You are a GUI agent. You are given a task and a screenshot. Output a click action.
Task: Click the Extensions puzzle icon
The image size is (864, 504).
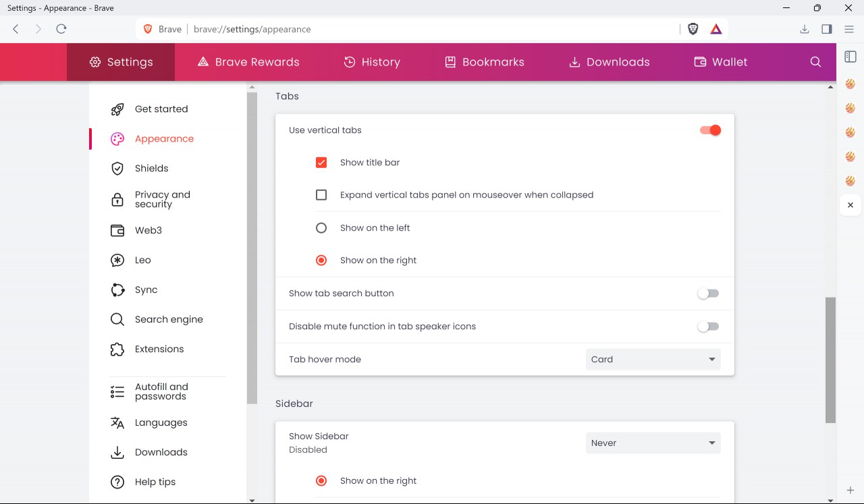point(117,349)
